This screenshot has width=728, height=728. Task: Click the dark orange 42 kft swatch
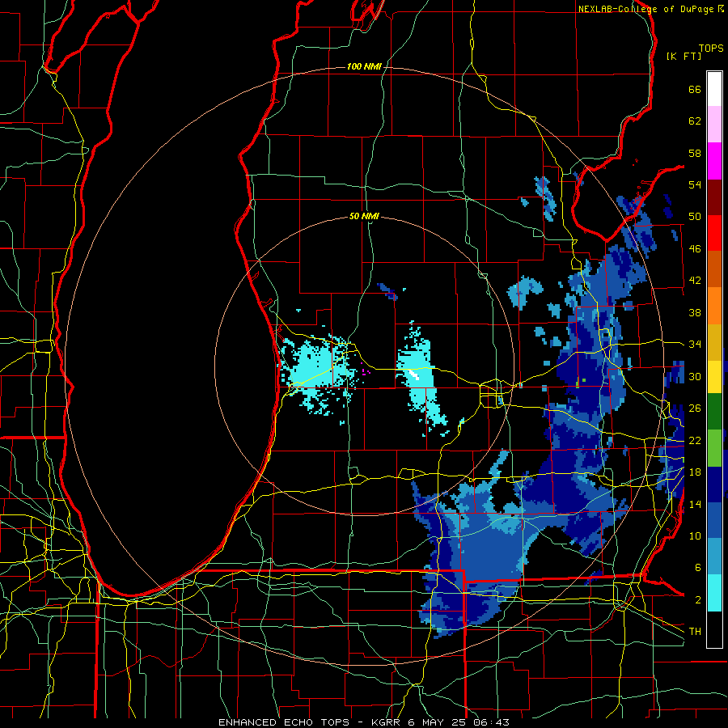coord(714,269)
